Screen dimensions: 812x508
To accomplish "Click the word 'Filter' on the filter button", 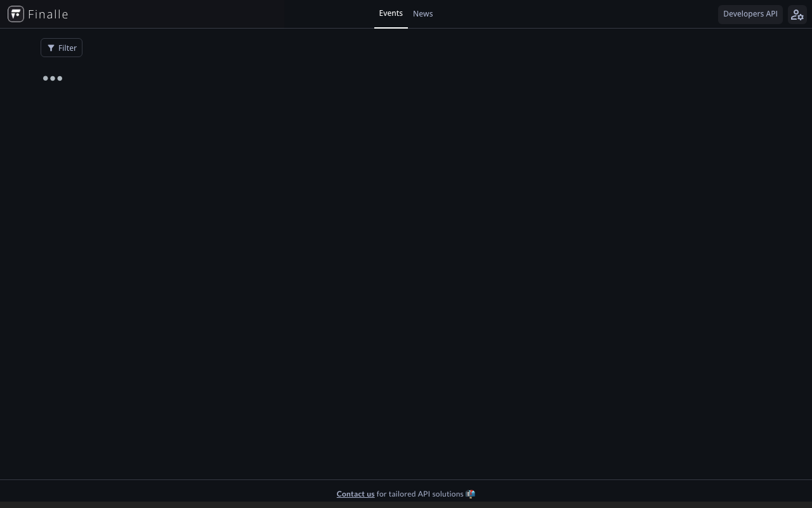I will tap(67, 48).
